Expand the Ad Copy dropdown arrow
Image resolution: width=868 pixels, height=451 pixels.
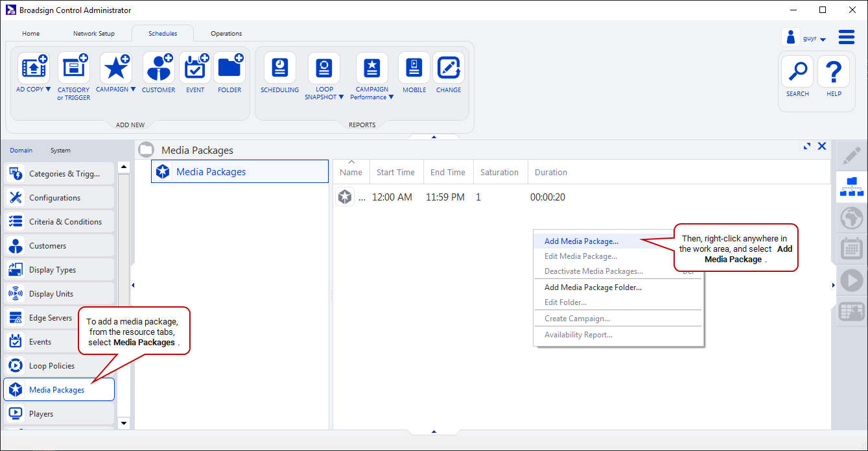[48, 90]
